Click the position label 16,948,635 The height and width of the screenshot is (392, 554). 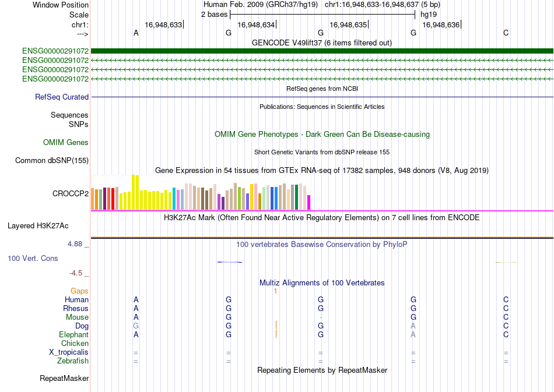(348, 24)
